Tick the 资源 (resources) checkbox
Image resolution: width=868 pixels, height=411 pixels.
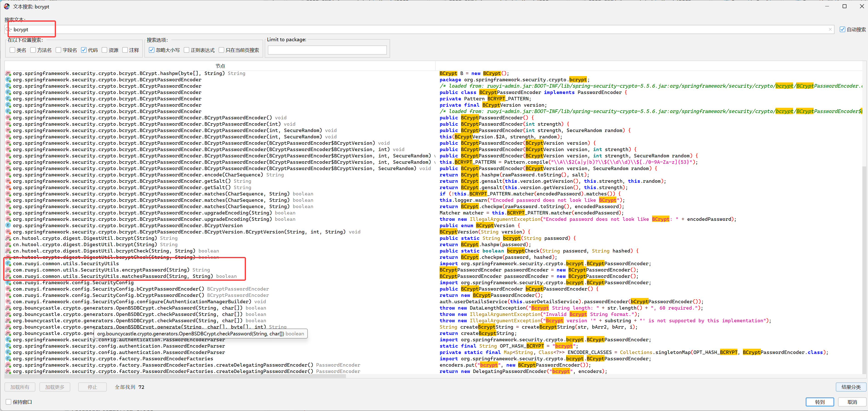pos(104,50)
